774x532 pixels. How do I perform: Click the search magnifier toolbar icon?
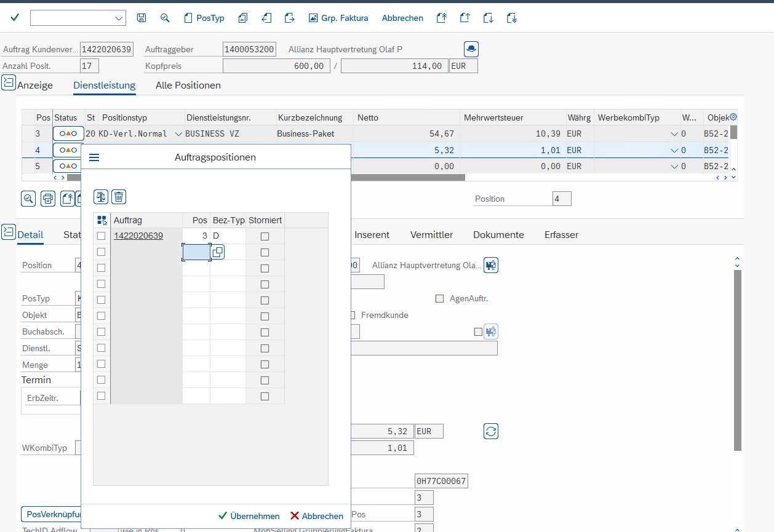(x=165, y=18)
